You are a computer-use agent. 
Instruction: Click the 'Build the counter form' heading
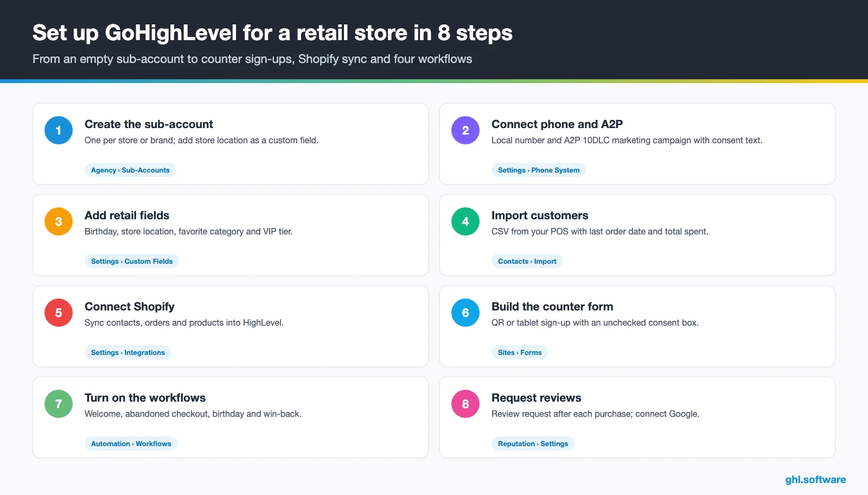[x=552, y=307]
